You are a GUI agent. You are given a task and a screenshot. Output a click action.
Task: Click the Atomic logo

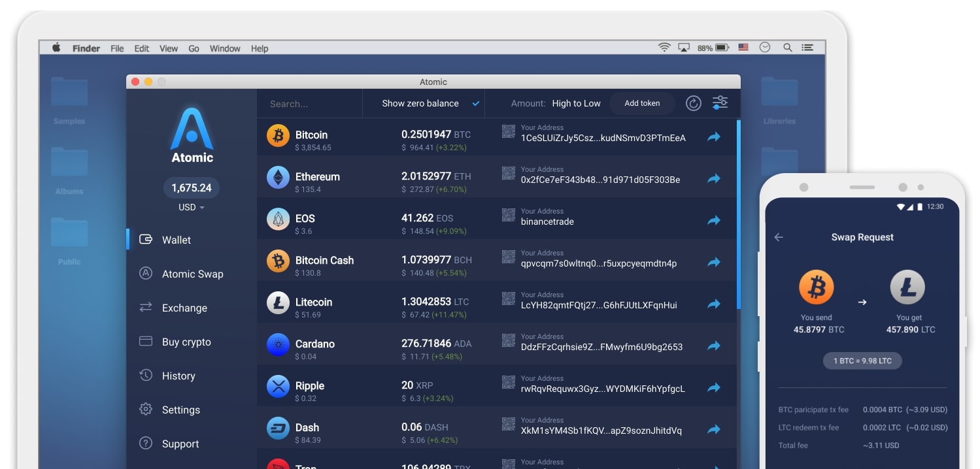click(192, 135)
